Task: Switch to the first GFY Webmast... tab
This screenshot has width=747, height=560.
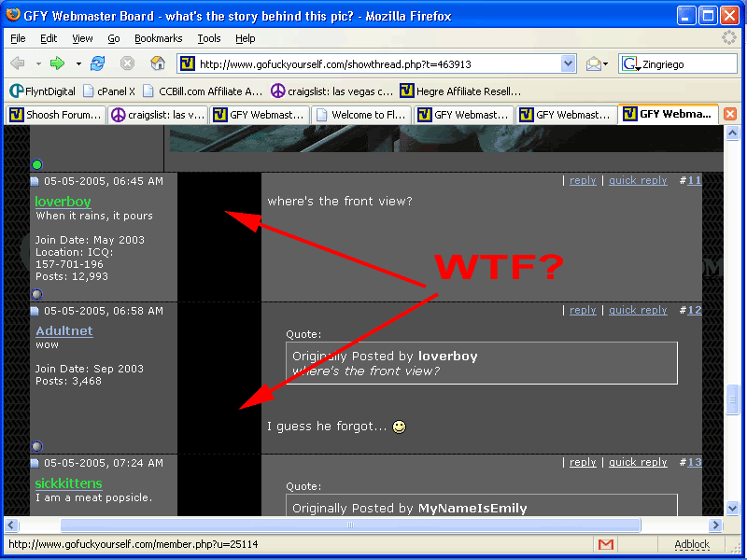Action: [260, 115]
